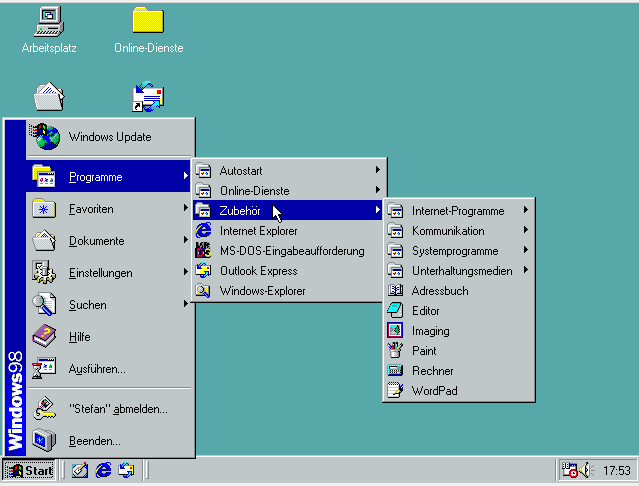Expand the Internet-Programme submenu arrow
The height and width of the screenshot is (486, 639).
(x=526, y=210)
